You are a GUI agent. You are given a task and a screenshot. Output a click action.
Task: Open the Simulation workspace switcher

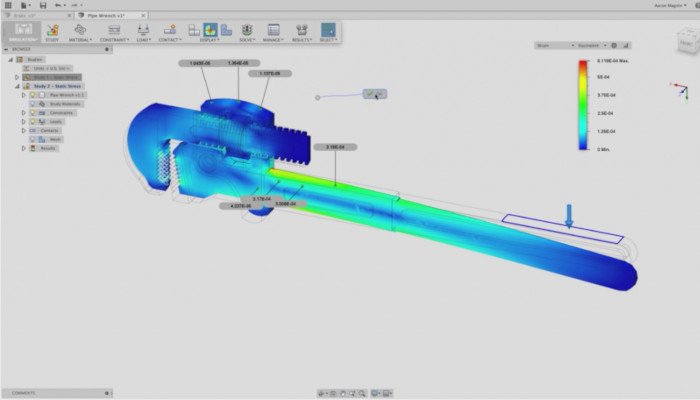(x=23, y=32)
